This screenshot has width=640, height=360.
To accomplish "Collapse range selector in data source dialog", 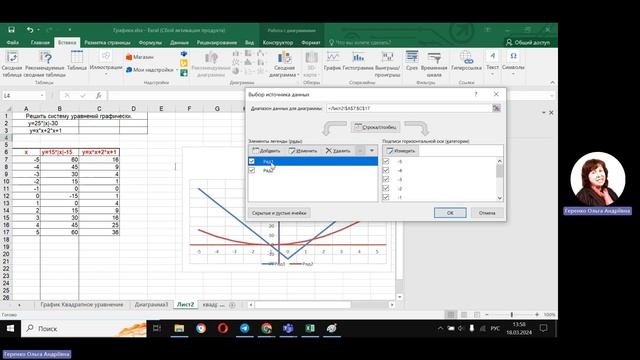I will 496,108.
